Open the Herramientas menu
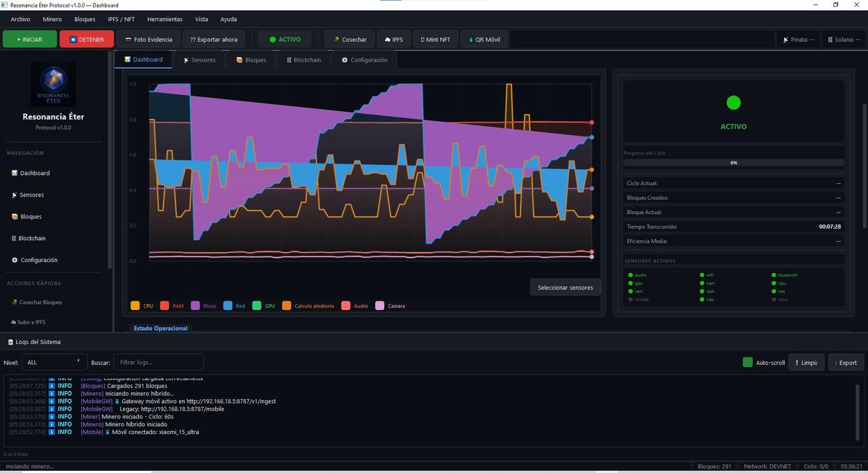Viewport: 868px width, 473px height. click(x=164, y=19)
